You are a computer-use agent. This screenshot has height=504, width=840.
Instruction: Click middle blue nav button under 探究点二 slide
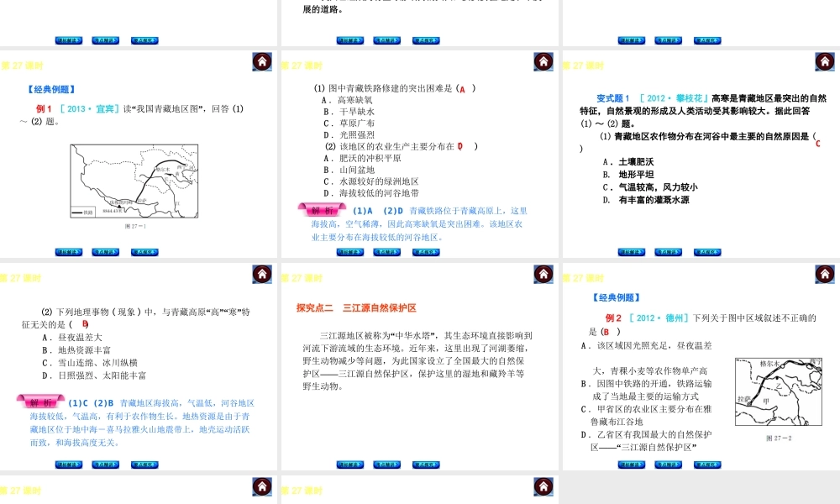tap(386, 465)
